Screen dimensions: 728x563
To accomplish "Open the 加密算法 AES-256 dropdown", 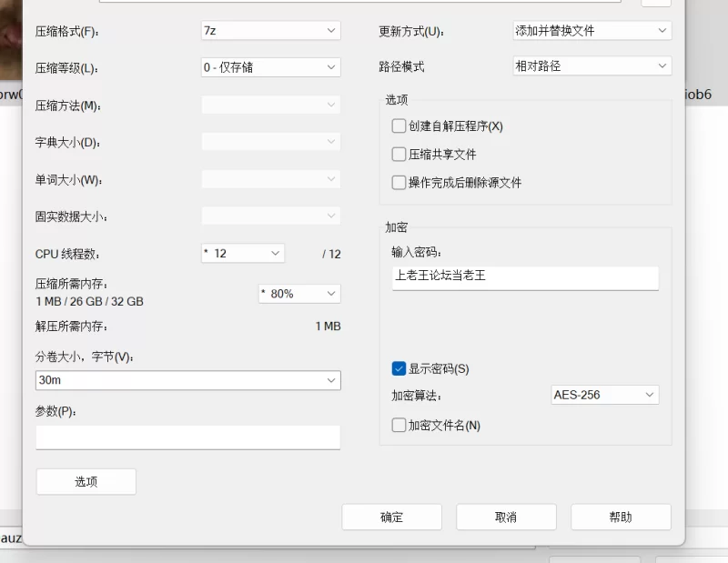I will (604, 395).
